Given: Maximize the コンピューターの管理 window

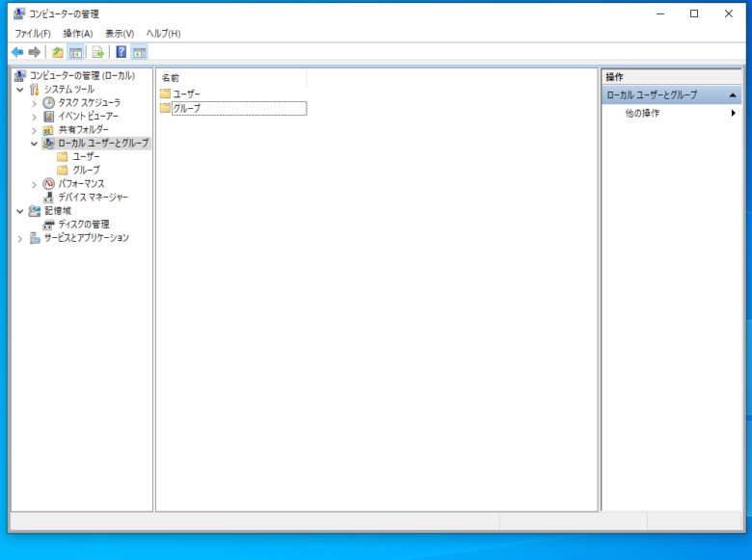Looking at the screenshot, I should [x=694, y=13].
